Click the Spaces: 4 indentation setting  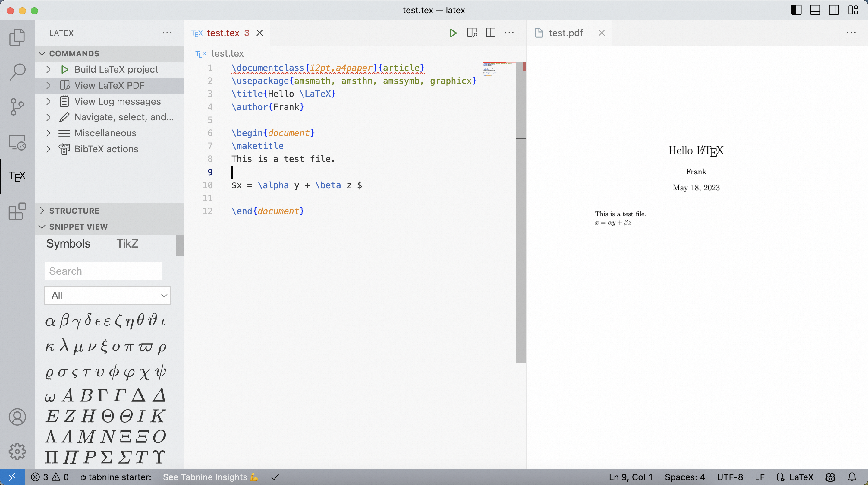point(685,477)
